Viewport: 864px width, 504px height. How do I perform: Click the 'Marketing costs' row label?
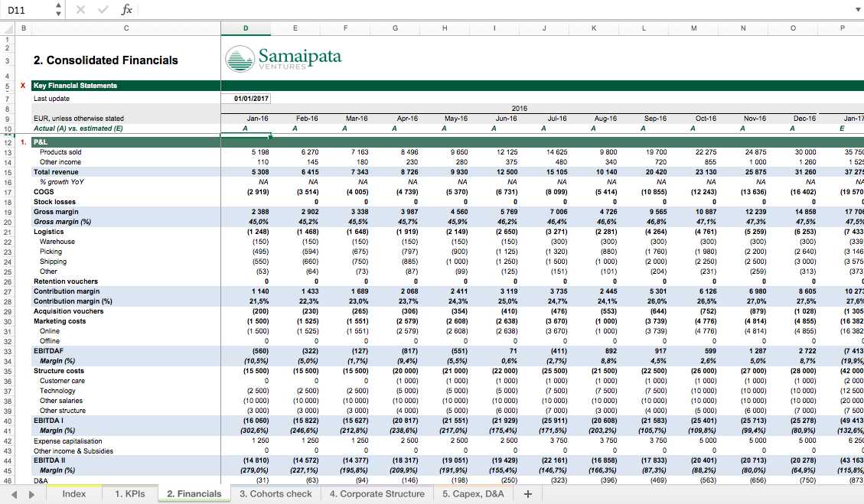click(60, 321)
